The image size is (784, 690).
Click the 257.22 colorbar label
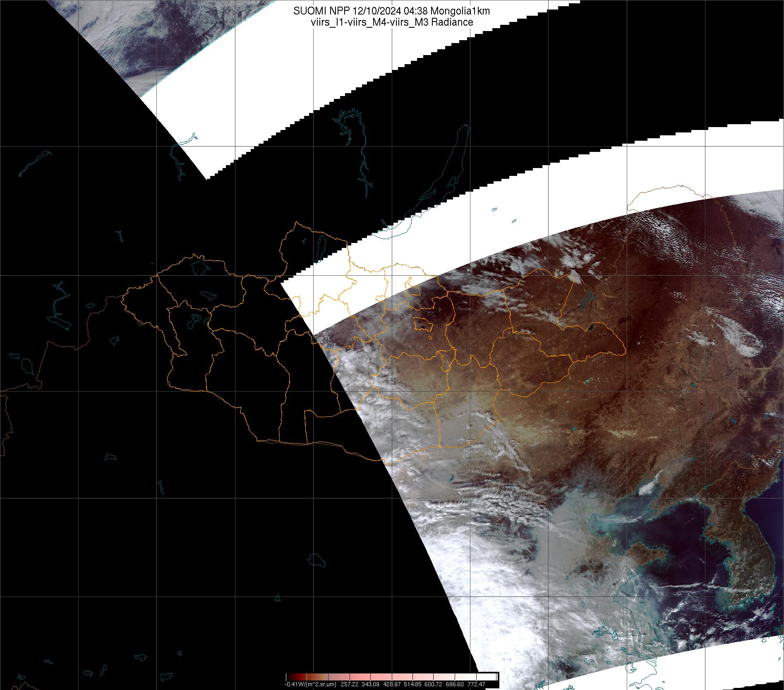tap(350, 684)
